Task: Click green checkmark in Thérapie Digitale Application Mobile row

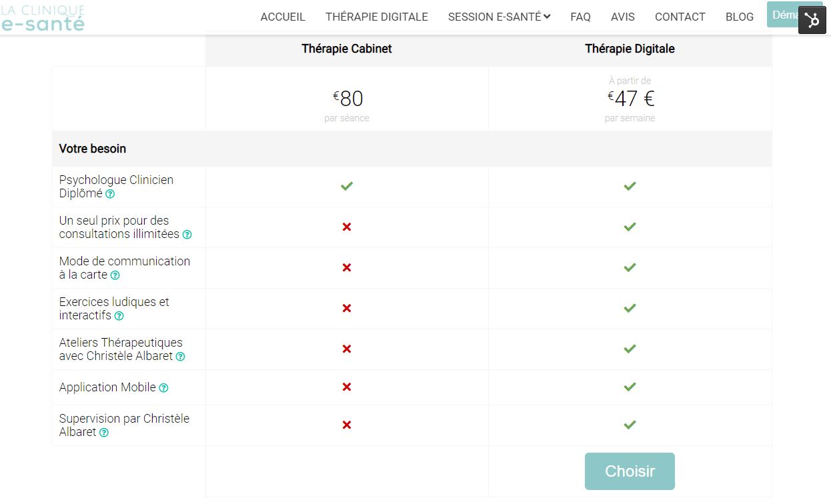Action: (630, 387)
